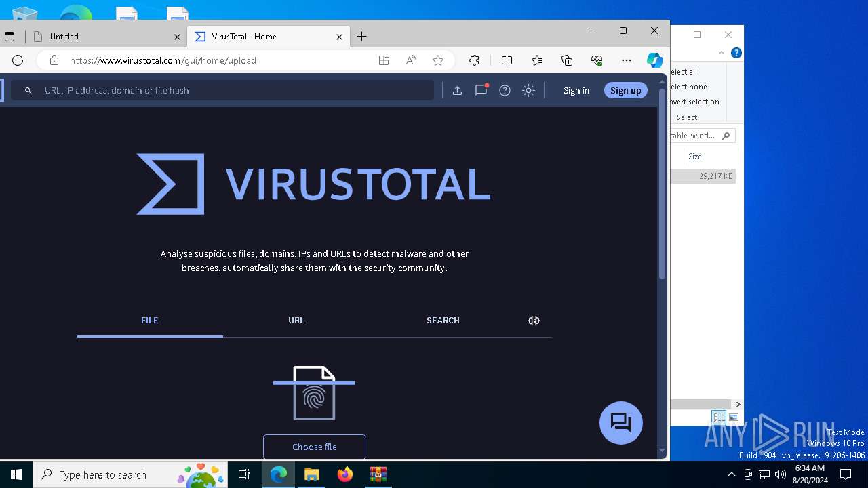Image resolution: width=868 pixels, height=488 pixels.
Task: Sort by Size column header
Action: point(709,157)
